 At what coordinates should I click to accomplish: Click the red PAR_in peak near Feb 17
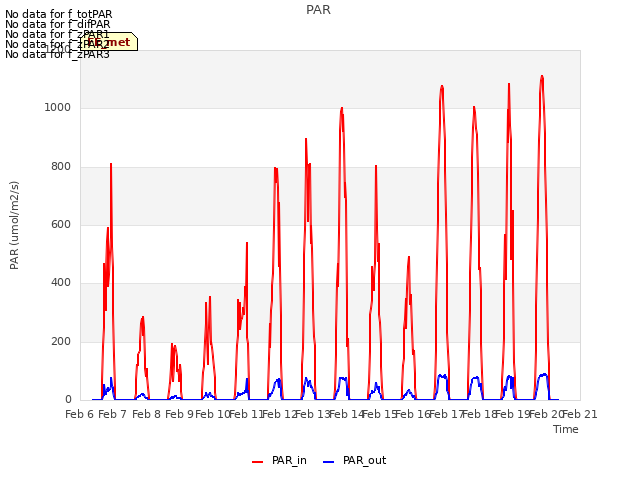(x=442, y=87)
